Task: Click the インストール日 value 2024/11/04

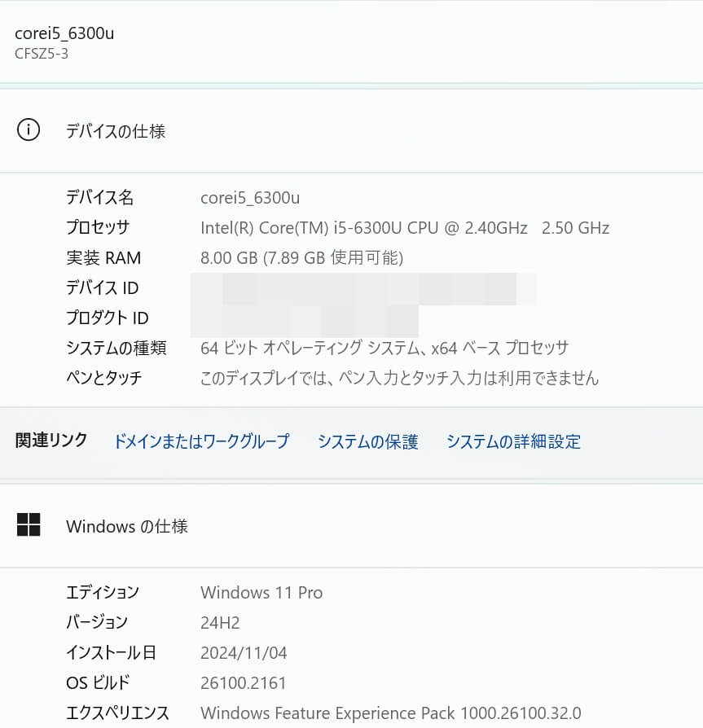Action: click(244, 653)
